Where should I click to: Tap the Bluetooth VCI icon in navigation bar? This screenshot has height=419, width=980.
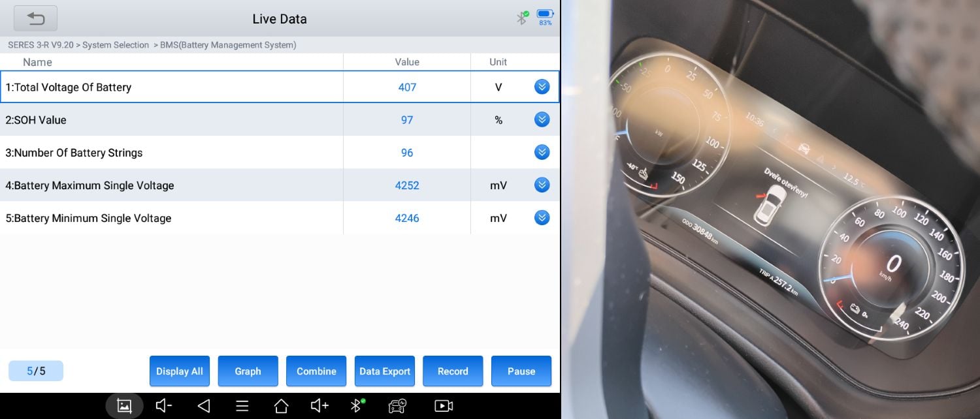pyautogui.click(x=357, y=406)
